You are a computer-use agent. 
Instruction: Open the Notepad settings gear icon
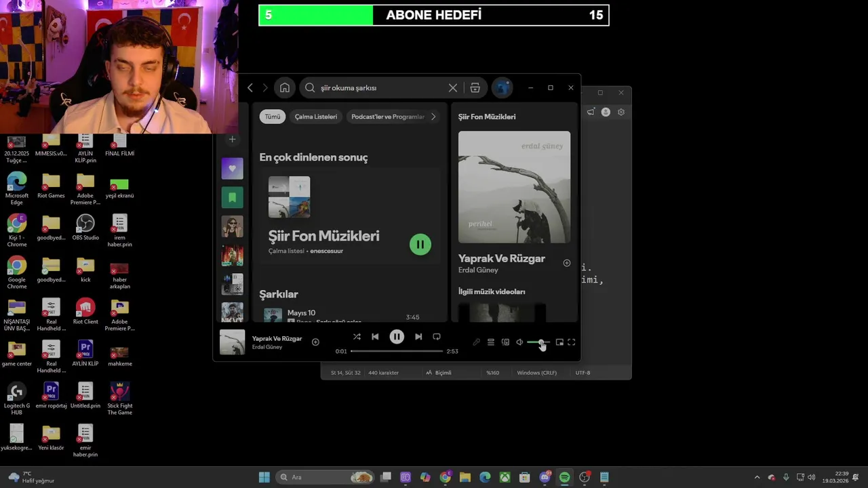[621, 112]
